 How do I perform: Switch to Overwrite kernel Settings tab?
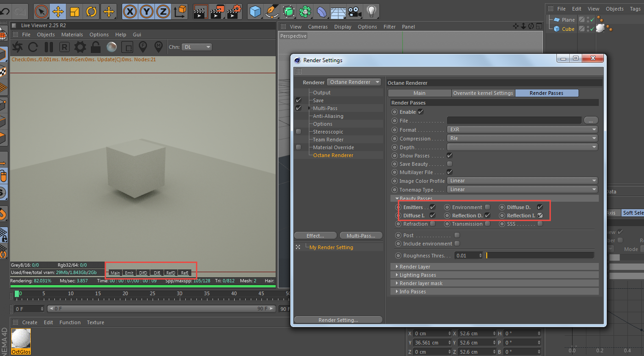[483, 93]
